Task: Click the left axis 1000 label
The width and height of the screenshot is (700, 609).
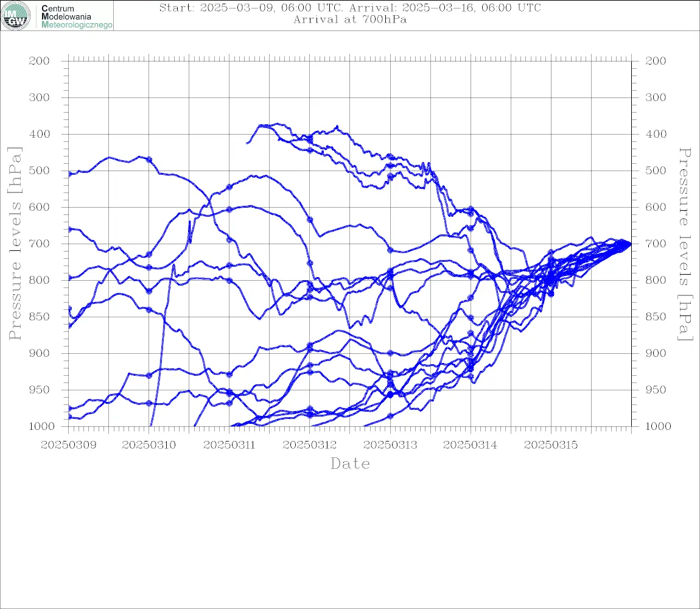Action: 41,426
